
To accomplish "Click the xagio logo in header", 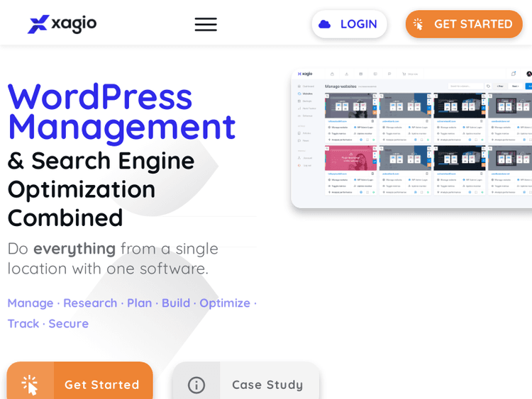I will pyautogui.click(x=62, y=24).
